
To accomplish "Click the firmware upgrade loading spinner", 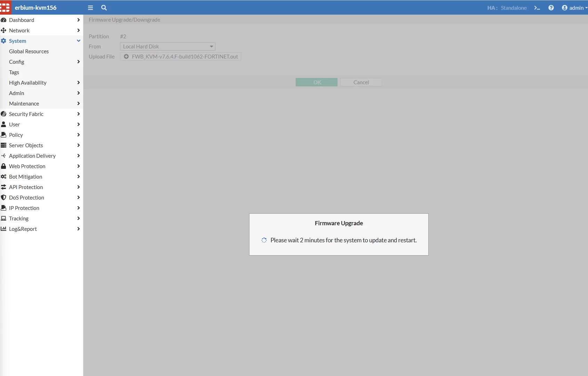I will point(264,240).
